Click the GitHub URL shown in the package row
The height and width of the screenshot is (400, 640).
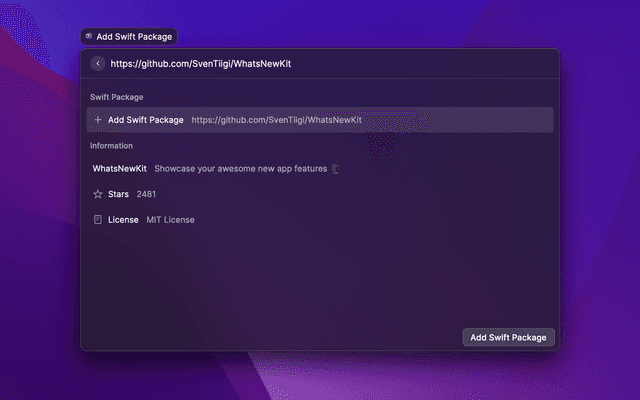pos(277,120)
